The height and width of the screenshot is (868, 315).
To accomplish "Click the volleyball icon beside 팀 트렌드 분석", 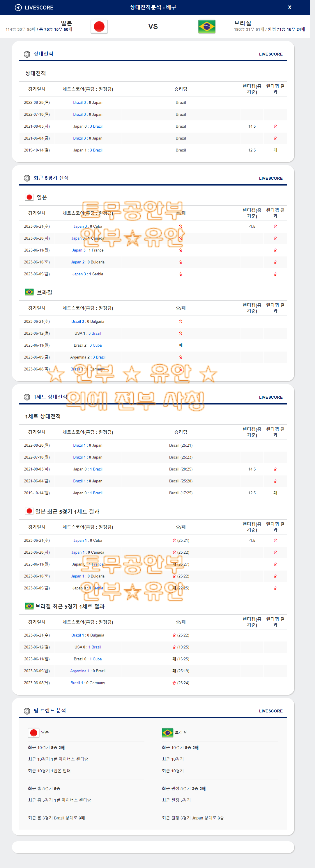I will tap(27, 711).
